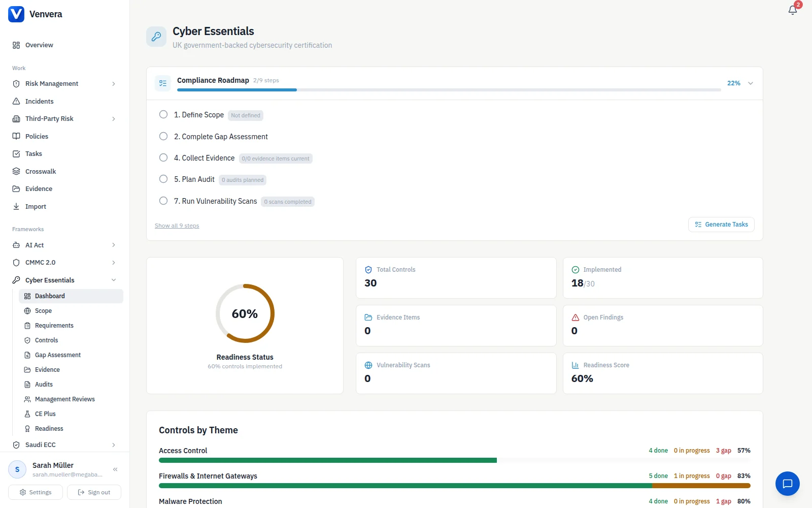Mark step 4 Collect Evidence circle
The width and height of the screenshot is (812, 508).
(x=163, y=157)
